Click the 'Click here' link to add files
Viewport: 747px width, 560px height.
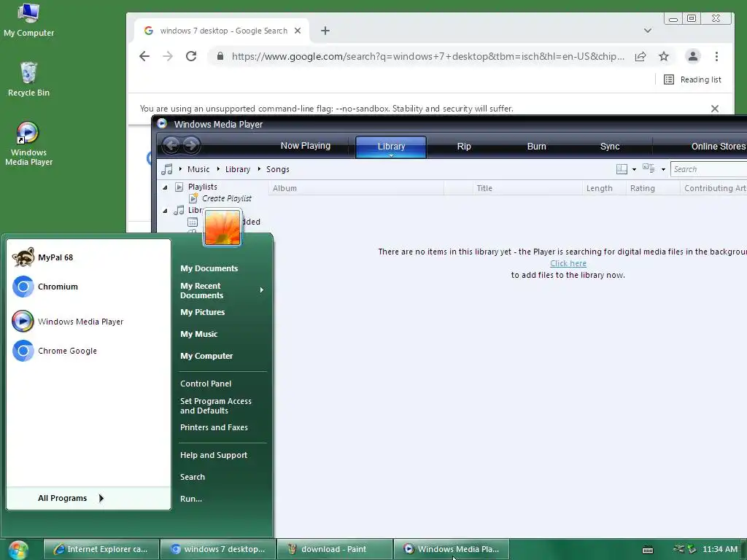(x=568, y=263)
